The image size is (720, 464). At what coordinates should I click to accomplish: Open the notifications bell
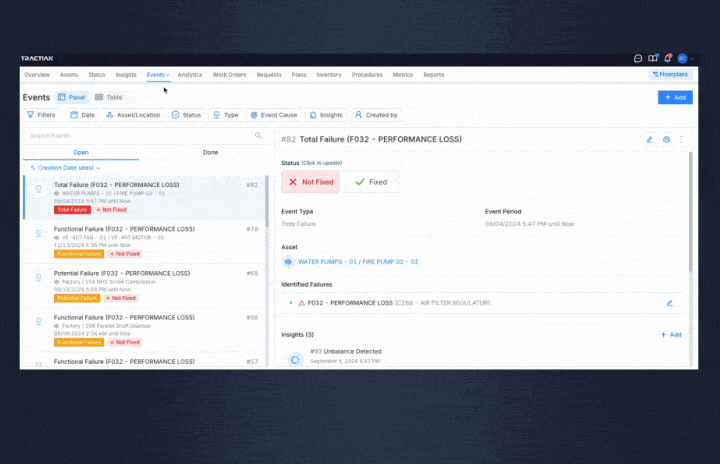point(668,58)
